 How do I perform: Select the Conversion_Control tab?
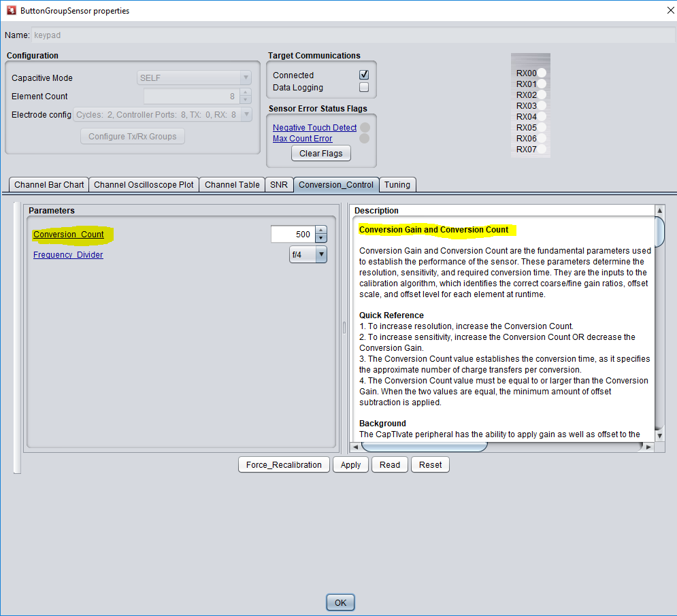pos(336,185)
